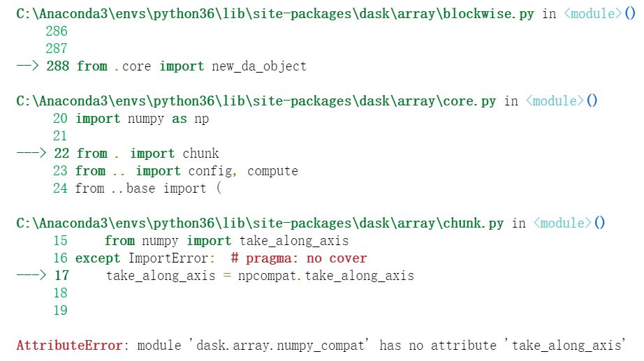Select line number 287
The height and width of the screenshot is (361, 644).
tap(57, 48)
